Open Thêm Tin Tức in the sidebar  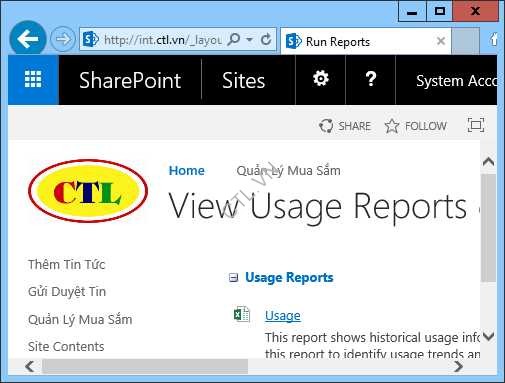(x=67, y=265)
